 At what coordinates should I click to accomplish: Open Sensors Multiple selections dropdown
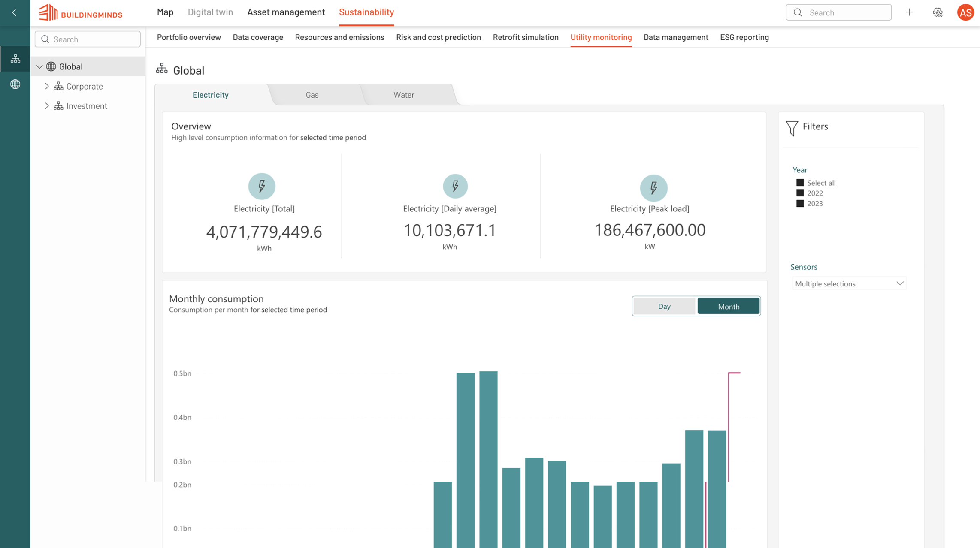click(x=849, y=283)
